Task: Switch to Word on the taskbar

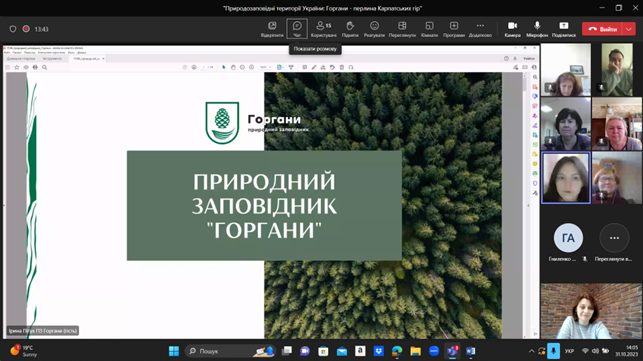Action: (471, 351)
